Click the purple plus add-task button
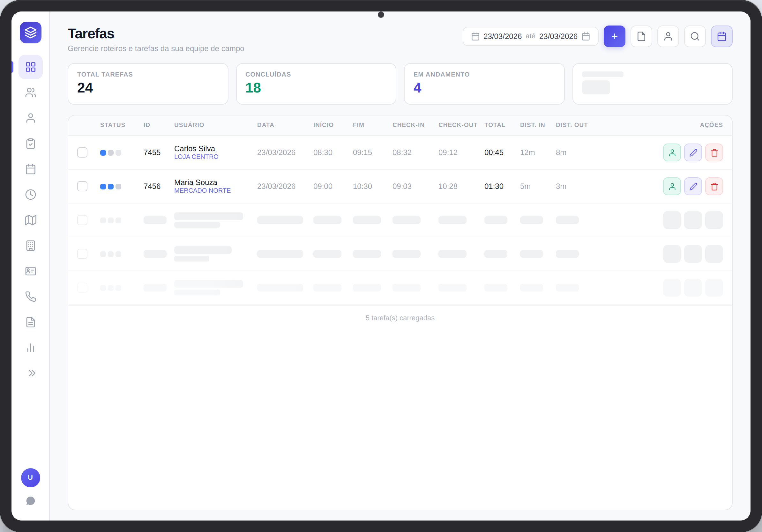 614,36
